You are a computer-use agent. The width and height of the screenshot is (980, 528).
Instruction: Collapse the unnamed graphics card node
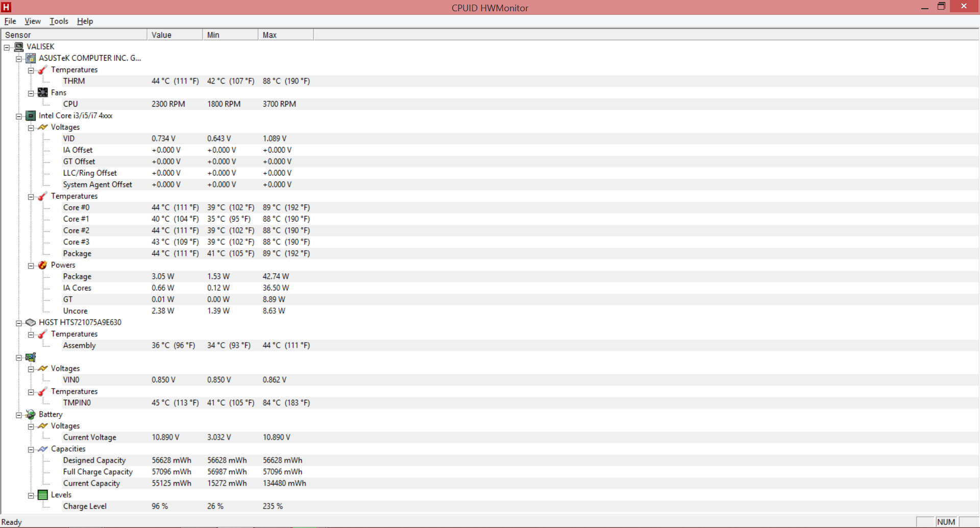pyautogui.click(x=19, y=357)
